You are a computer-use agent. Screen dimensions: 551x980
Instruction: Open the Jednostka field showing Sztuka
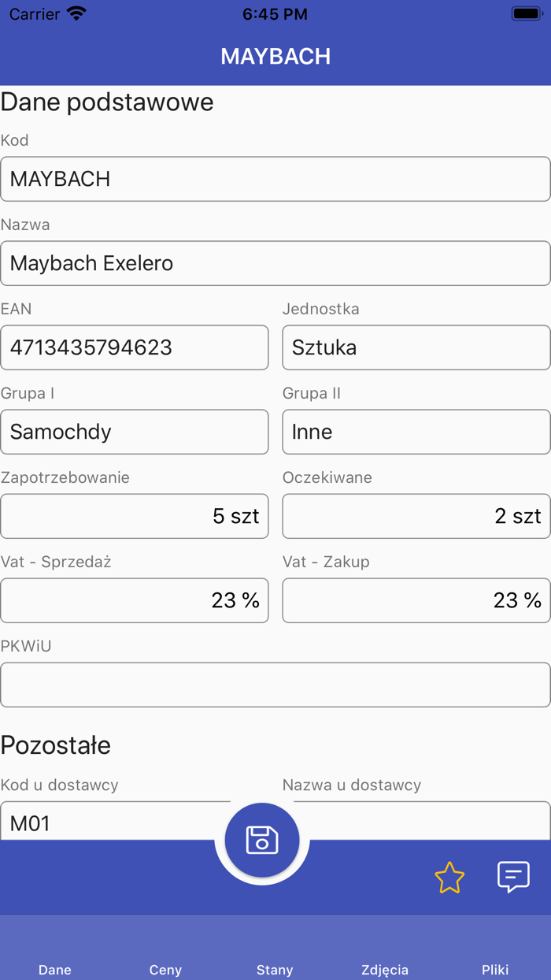(416, 347)
